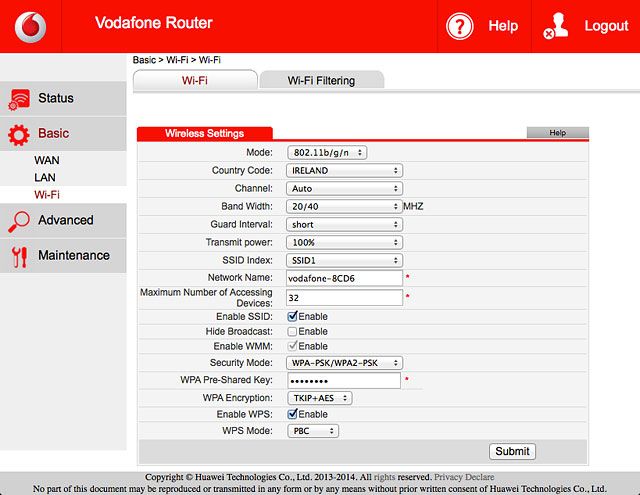Select Wi-Fi in the sidebar submenu

[47, 195]
